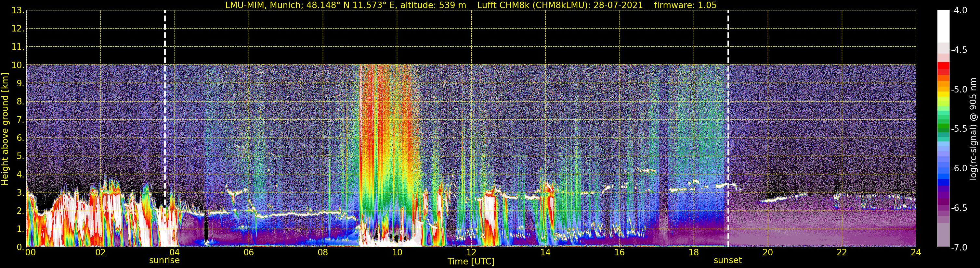Click the time axis tick "12"
This screenshot has width=980, height=268.
tap(471, 252)
